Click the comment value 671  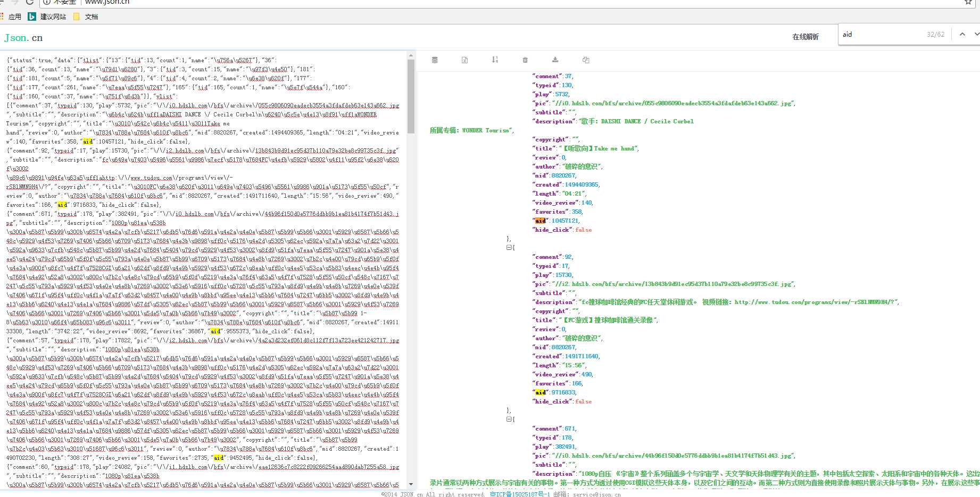coord(570,428)
